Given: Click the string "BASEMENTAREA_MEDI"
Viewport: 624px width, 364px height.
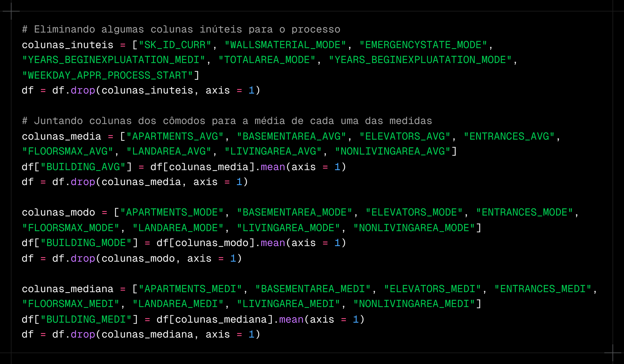Looking at the screenshot, I should point(313,289).
